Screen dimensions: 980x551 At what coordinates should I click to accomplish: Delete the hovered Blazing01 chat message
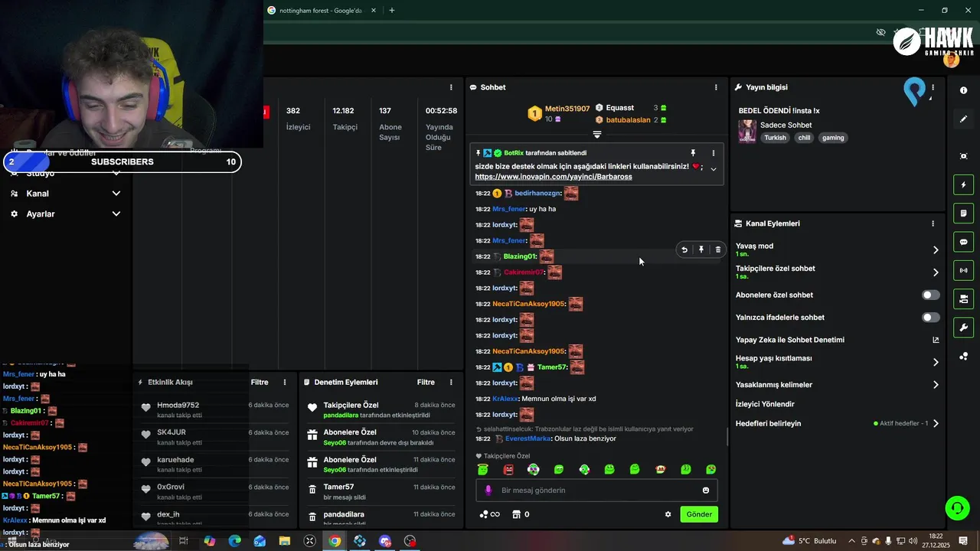point(717,249)
